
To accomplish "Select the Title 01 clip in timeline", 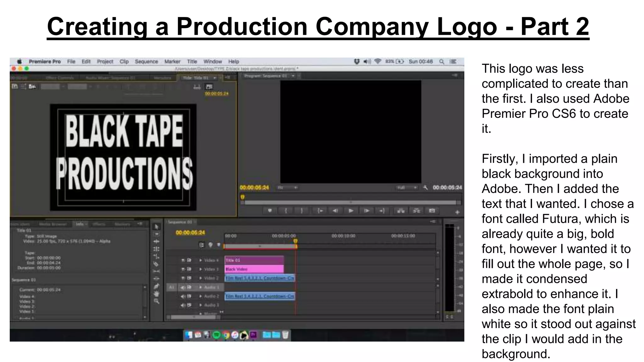I will point(254,260).
